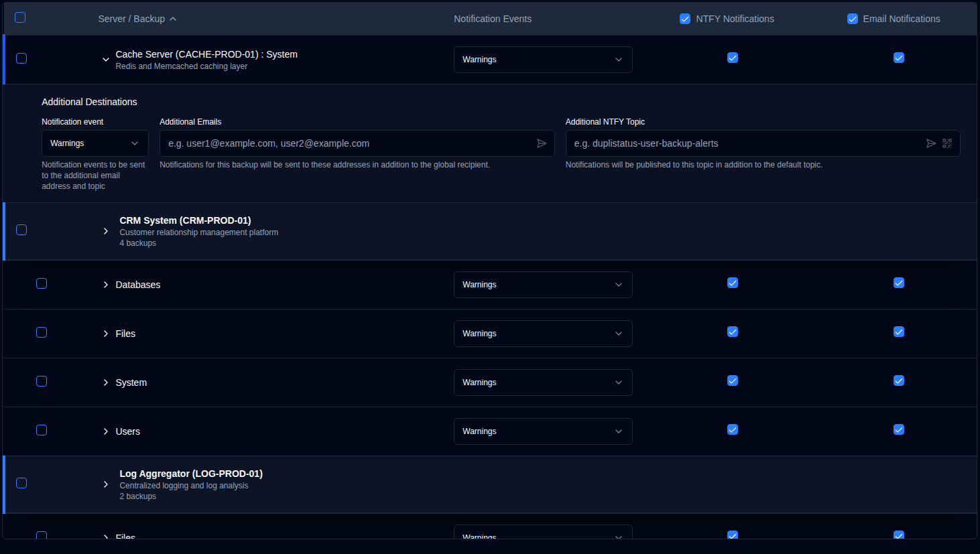Image resolution: width=980 pixels, height=554 pixels.
Task: Disable the NTFY Notifications header checkbox
Action: (685, 18)
